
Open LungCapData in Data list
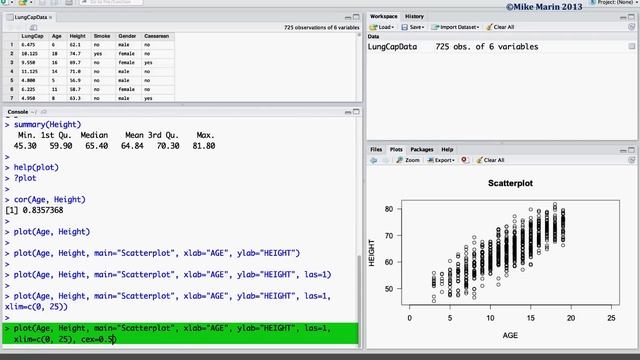tap(392, 47)
